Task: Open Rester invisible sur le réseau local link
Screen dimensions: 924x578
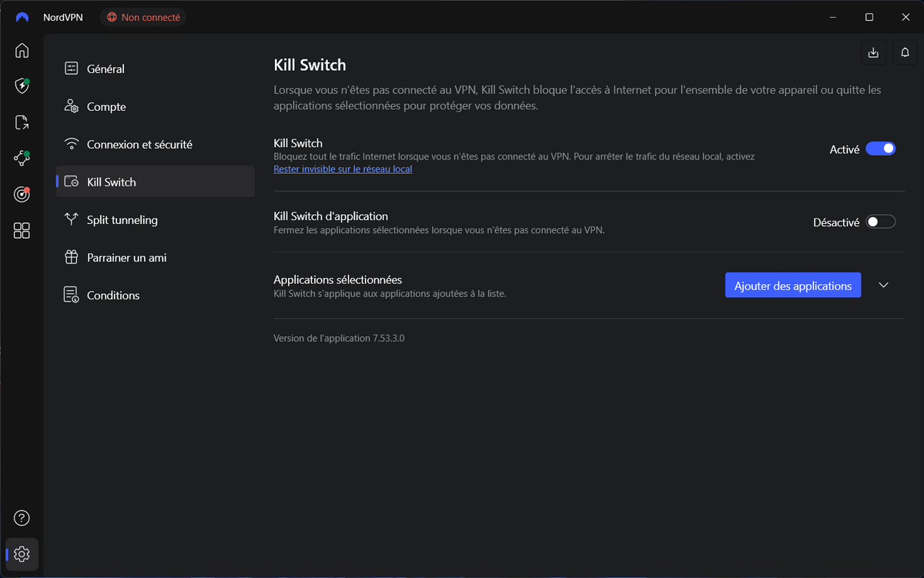Action: click(343, 169)
